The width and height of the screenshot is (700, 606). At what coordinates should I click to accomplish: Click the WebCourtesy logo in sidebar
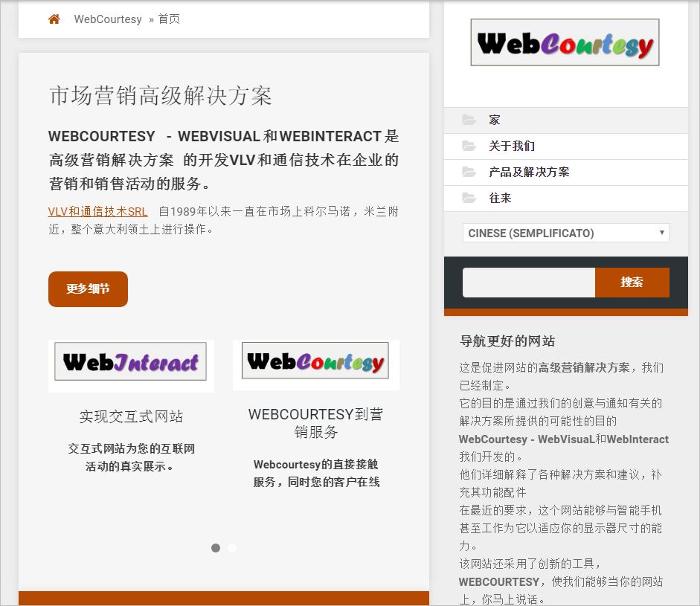[565, 42]
